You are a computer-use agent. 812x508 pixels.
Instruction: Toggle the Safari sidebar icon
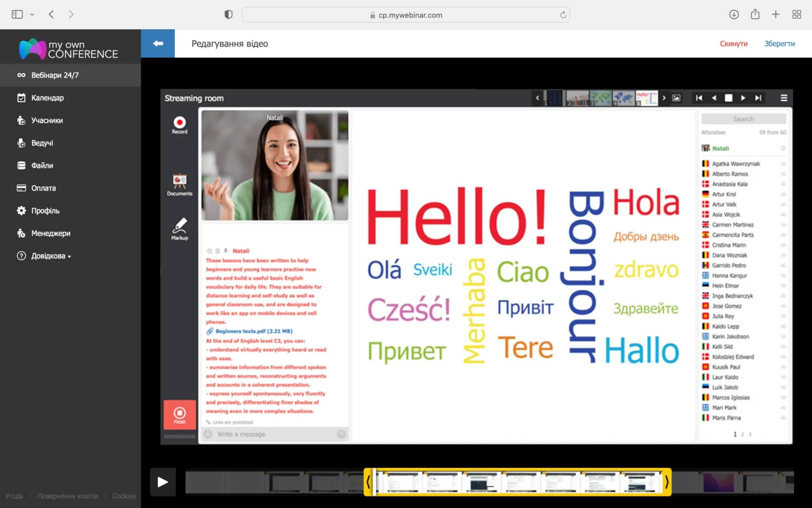coord(17,15)
